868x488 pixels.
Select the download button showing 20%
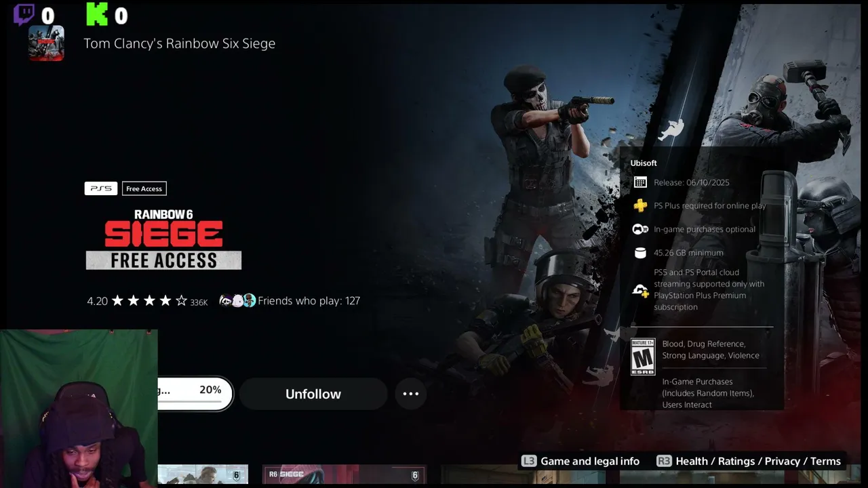[x=195, y=394]
